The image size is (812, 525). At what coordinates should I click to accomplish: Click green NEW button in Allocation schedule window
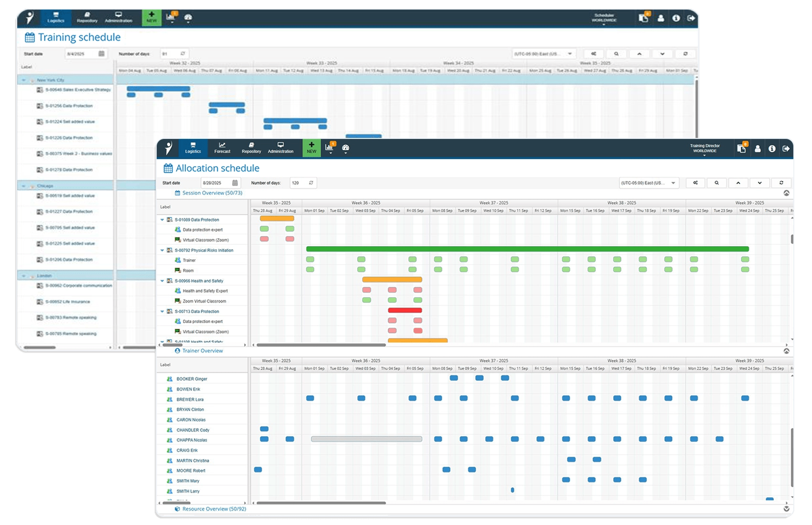[x=311, y=148]
